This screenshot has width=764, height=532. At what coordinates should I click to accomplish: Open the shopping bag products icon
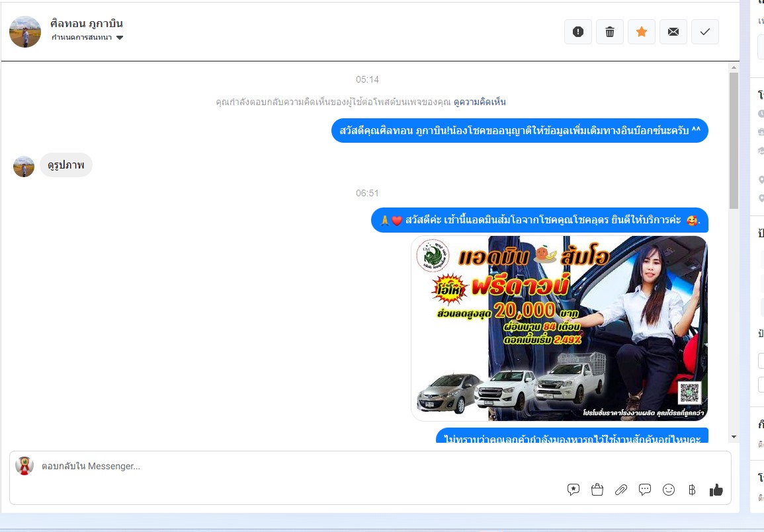pyautogui.click(x=597, y=490)
